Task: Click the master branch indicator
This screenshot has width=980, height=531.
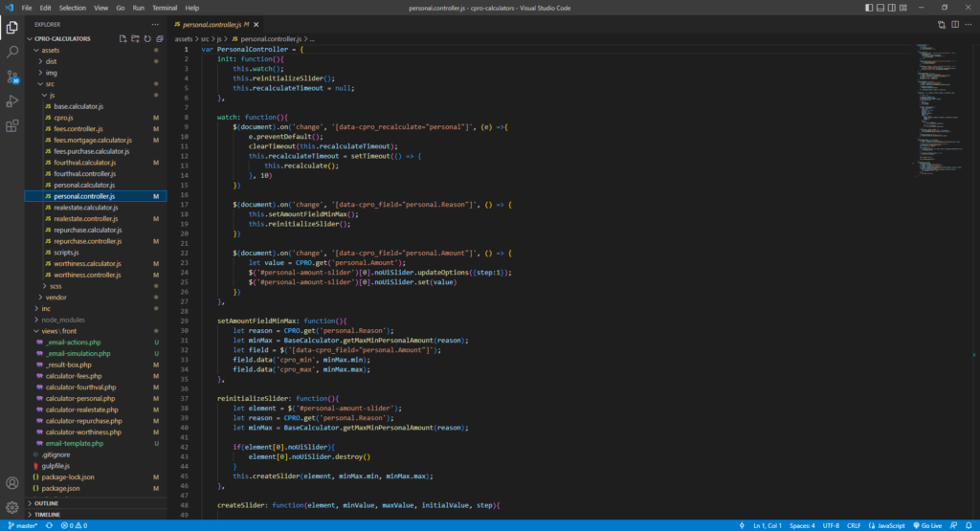Action: 23,526
